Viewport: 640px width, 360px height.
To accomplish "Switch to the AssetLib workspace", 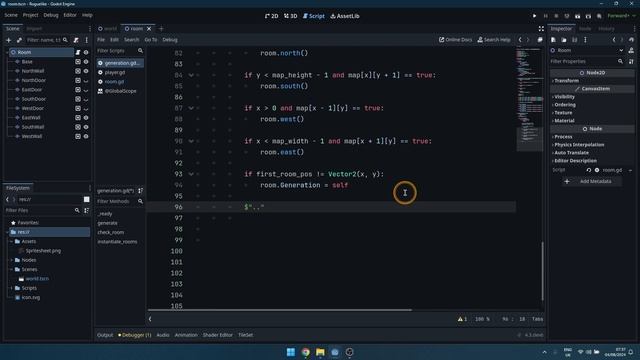I will [x=345, y=16].
